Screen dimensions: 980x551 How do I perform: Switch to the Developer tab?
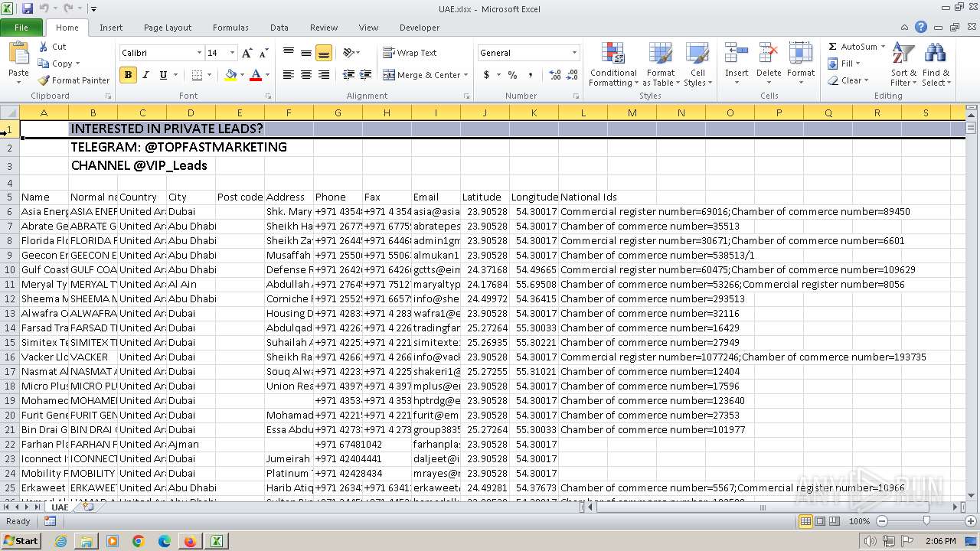[420, 28]
